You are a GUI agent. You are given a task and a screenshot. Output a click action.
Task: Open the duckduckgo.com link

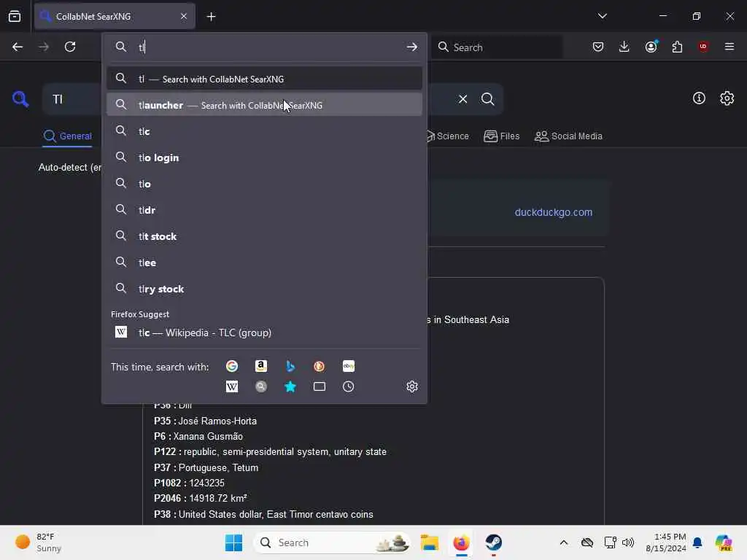554,212
